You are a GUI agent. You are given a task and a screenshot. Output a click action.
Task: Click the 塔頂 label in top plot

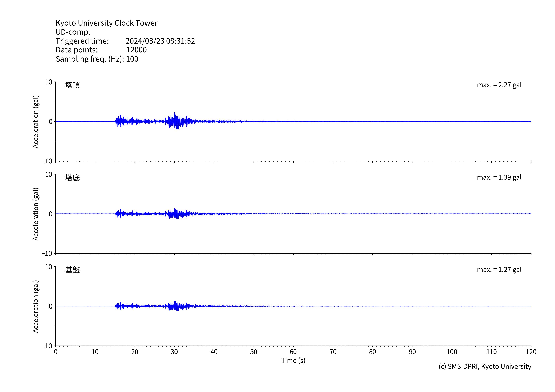[72, 85]
